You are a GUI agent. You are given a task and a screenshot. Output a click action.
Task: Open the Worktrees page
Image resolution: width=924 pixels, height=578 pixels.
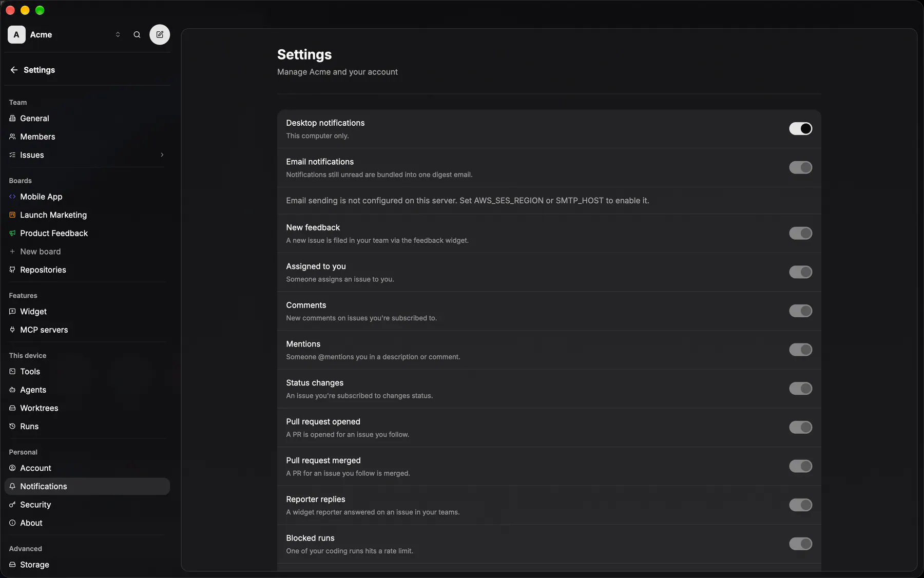click(87, 408)
